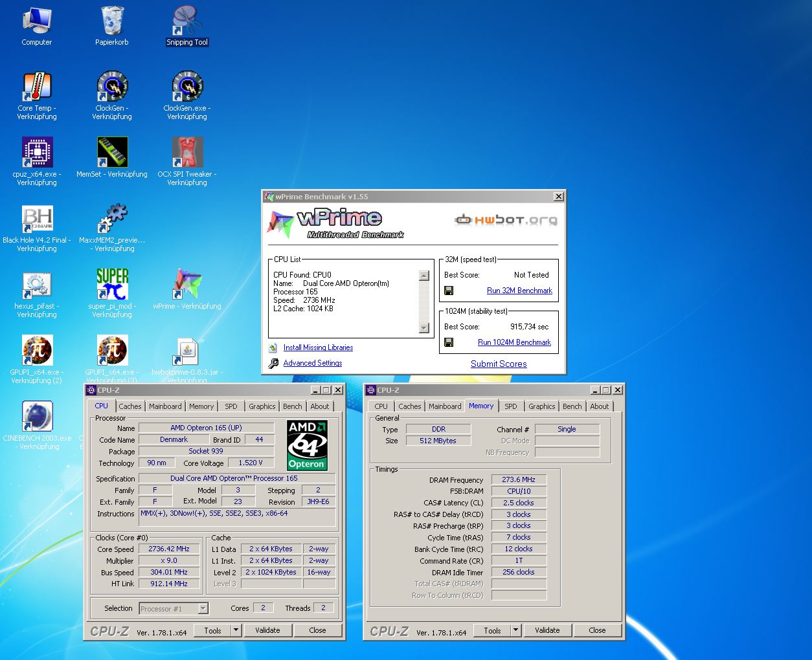Click the Bus Speed value 304.01 MHz

point(169,572)
